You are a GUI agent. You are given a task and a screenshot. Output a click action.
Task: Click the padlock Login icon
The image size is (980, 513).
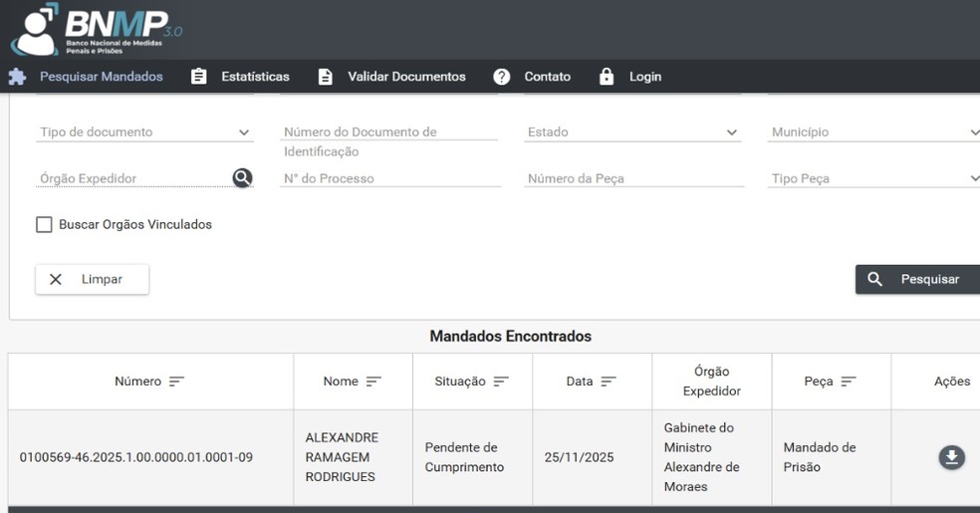point(607,77)
